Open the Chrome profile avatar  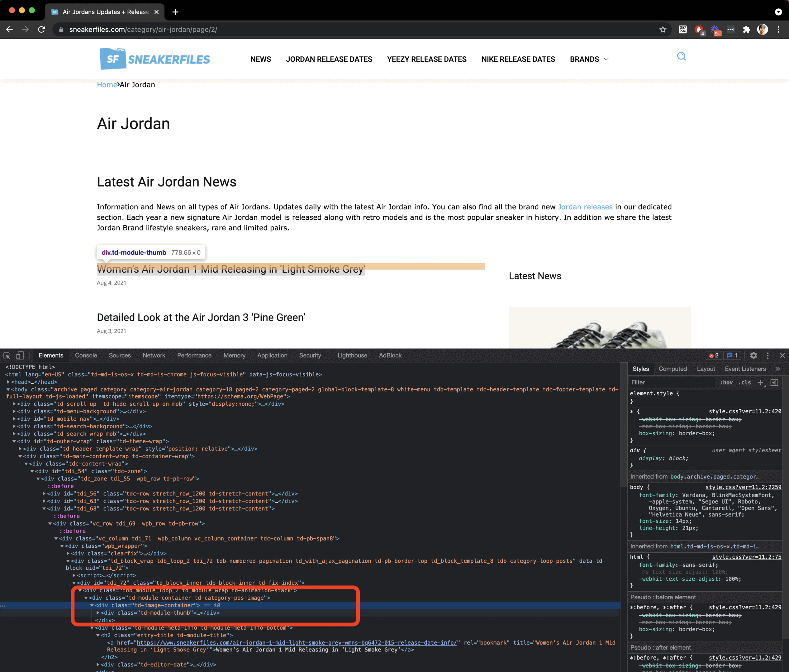(x=762, y=29)
